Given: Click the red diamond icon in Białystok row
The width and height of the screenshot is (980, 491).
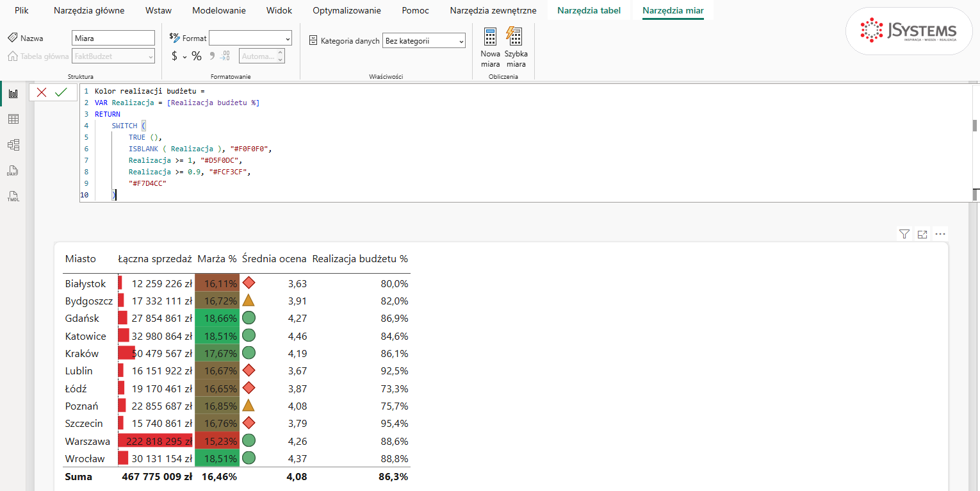Looking at the screenshot, I should click(249, 283).
